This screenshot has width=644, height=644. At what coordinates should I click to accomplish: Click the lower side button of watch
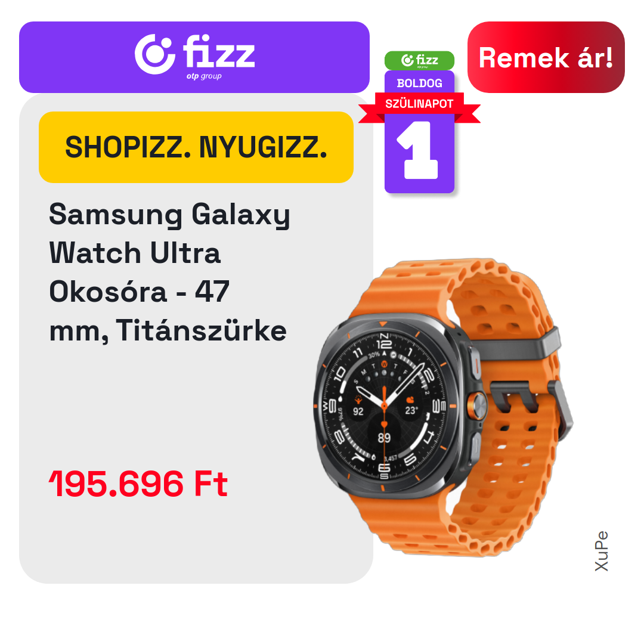tap(476, 444)
